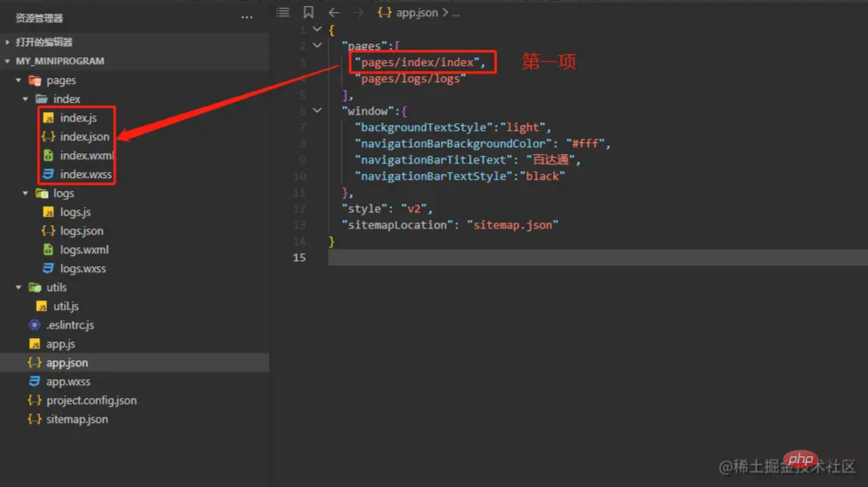This screenshot has height=487, width=868.
Task: Open sitemap.json in the file tree
Action: (x=77, y=419)
